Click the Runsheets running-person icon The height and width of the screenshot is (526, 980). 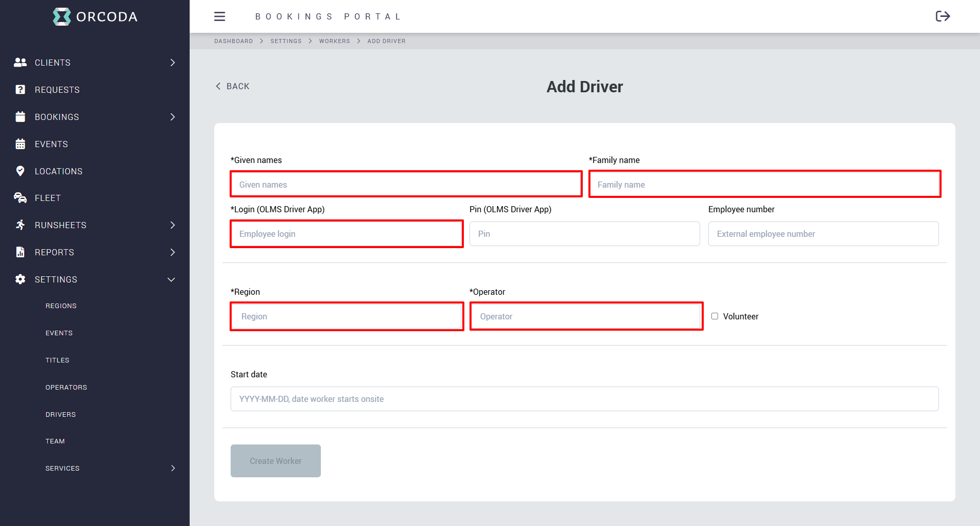20,225
